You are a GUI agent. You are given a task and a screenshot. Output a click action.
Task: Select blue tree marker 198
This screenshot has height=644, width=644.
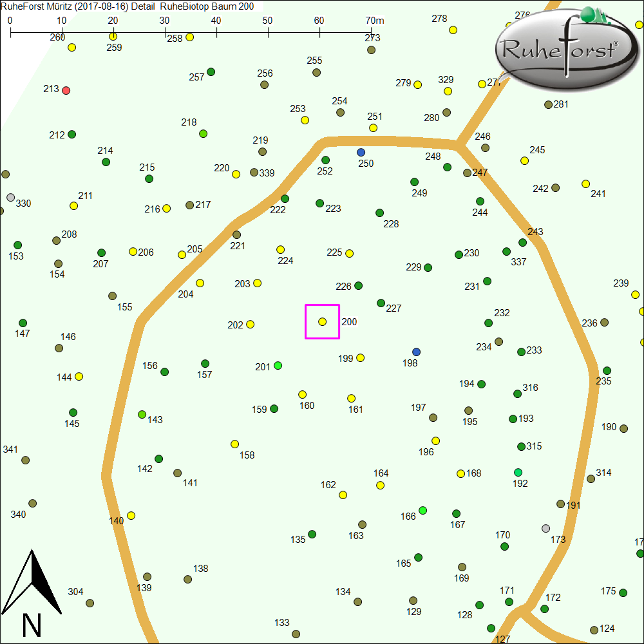[x=416, y=352]
